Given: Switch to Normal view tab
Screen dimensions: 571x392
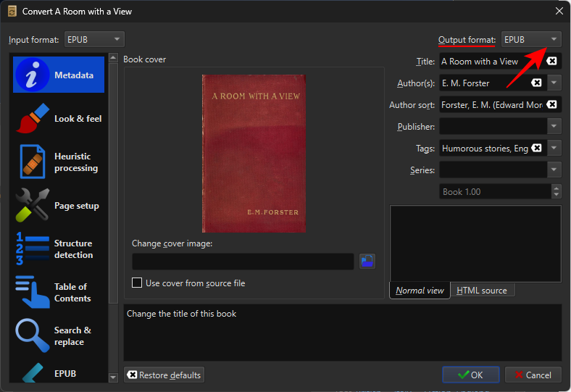Looking at the screenshot, I should pos(420,291).
